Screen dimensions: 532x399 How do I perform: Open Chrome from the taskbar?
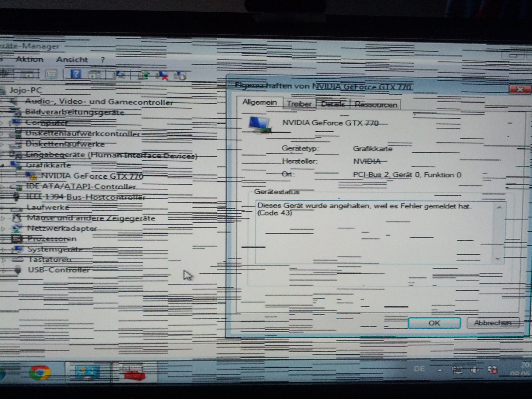pos(40,372)
